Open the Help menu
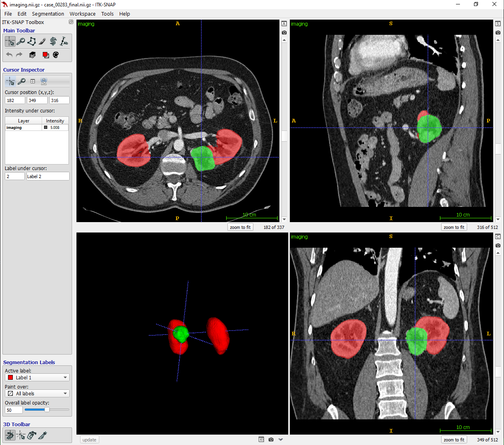The image size is (504, 445). coord(124,14)
